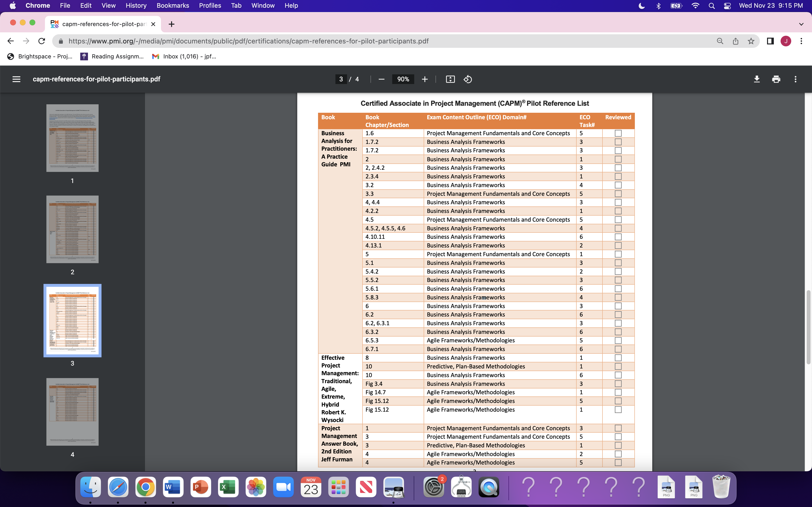Screen dimensions: 812x507
Task: Click the Bookmarks menu item
Action: (x=173, y=5)
